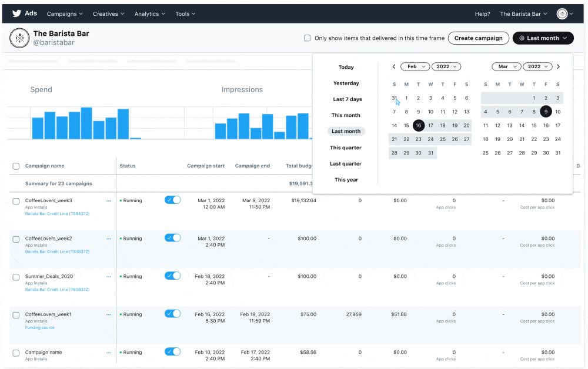The width and height of the screenshot is (588, 369).
Task: Click The Barista Bar profile logo
Action: 19,38
